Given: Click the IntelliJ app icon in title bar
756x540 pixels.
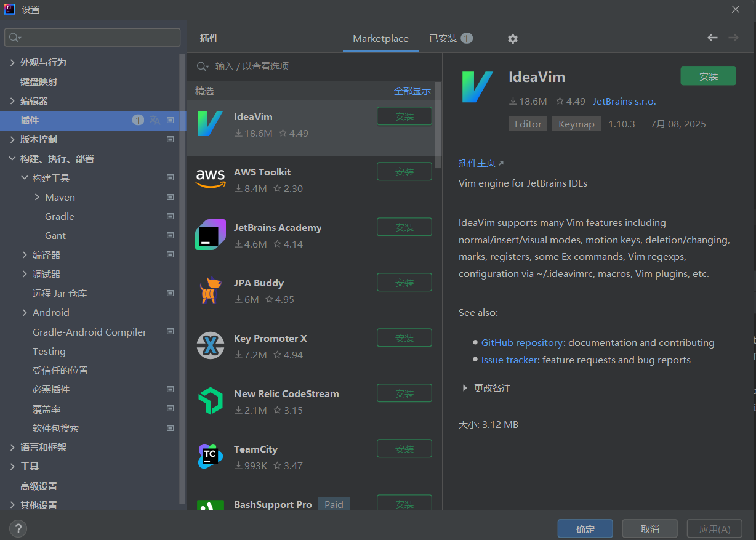Looking at the screenshot, I should [10, 9].
